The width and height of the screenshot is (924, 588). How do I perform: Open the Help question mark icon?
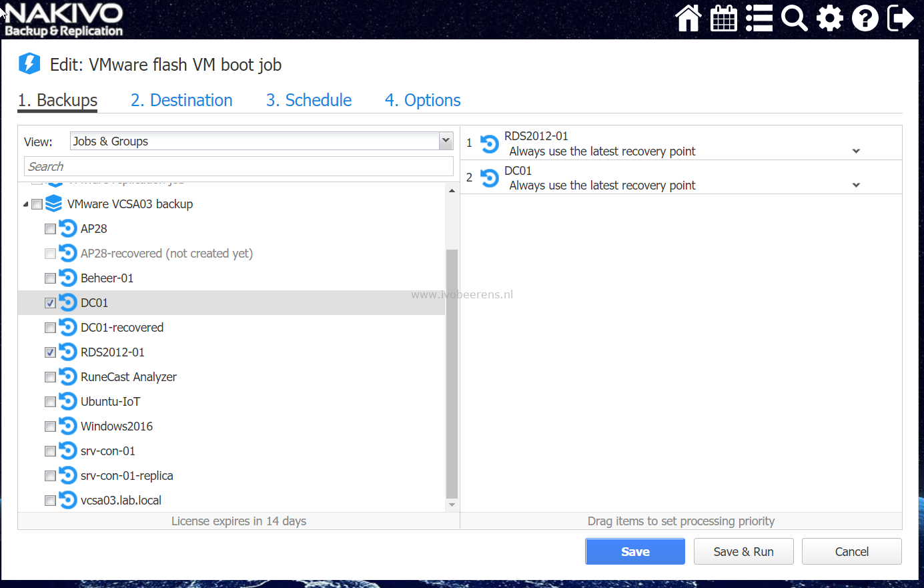[x=865, y=19]
